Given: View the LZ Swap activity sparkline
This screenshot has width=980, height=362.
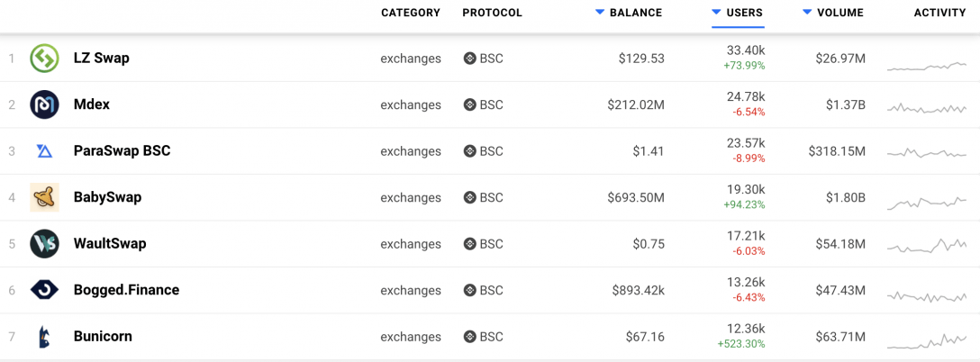Looking at the screenshot, I should (926, 67).
